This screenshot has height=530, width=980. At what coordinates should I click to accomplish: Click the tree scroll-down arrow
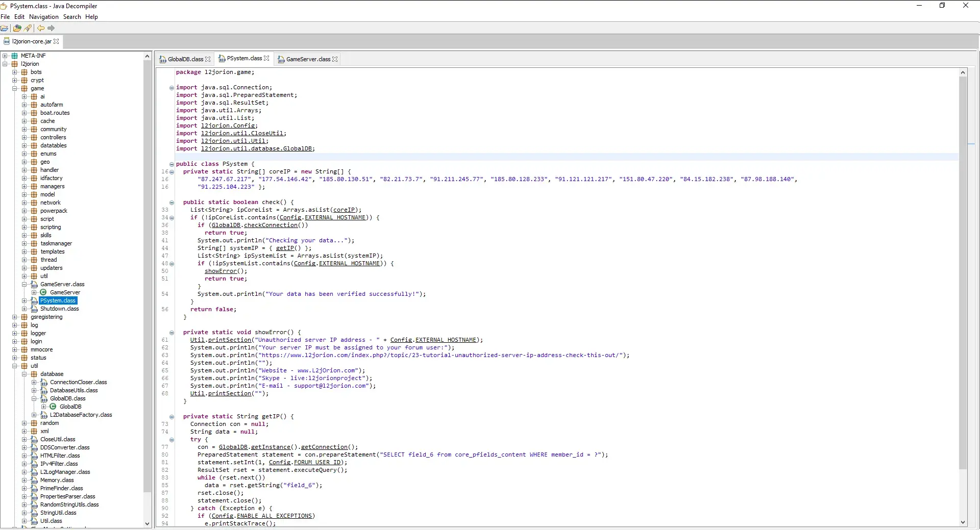(x=148, y=523)
